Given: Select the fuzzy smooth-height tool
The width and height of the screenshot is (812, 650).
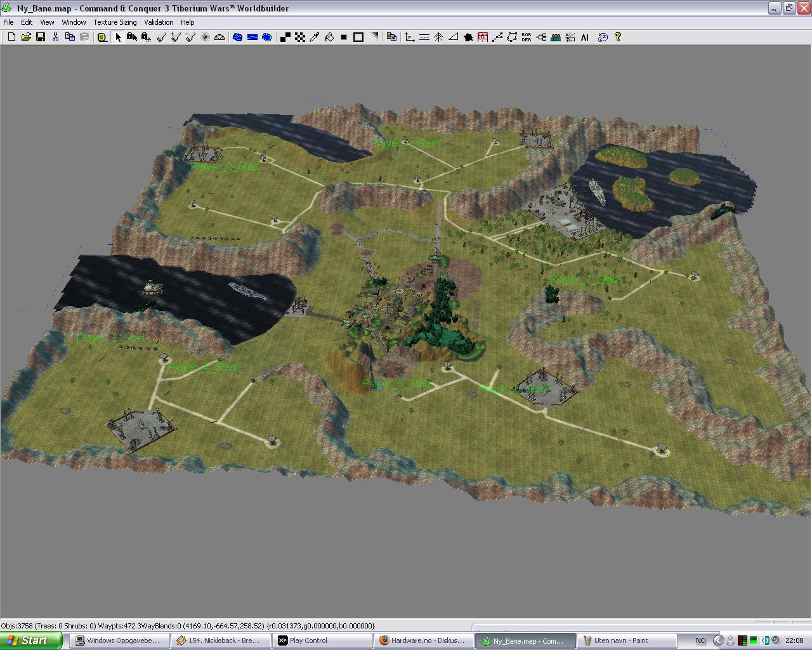Looking at the screenshot, I should tap(205, 37).
